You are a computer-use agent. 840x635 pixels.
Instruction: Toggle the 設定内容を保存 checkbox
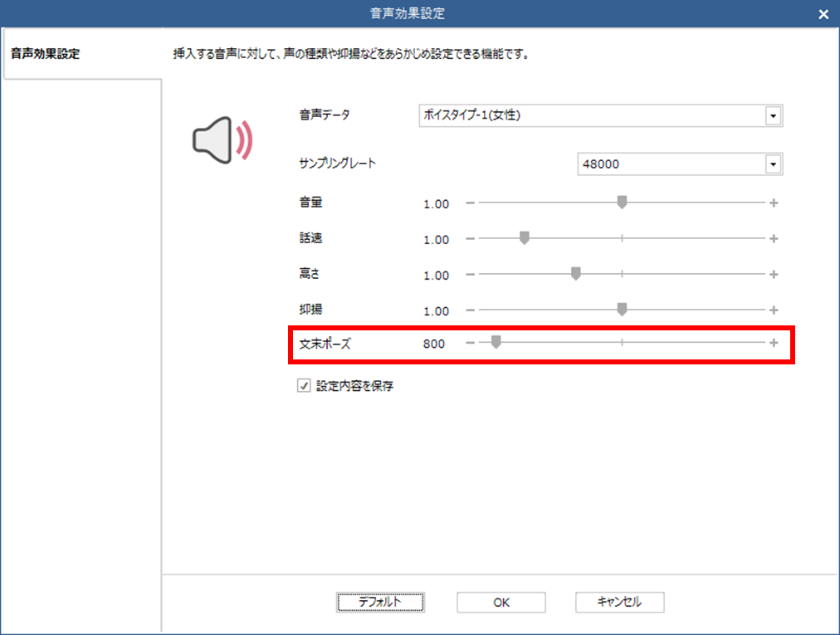tap(304, 386)
